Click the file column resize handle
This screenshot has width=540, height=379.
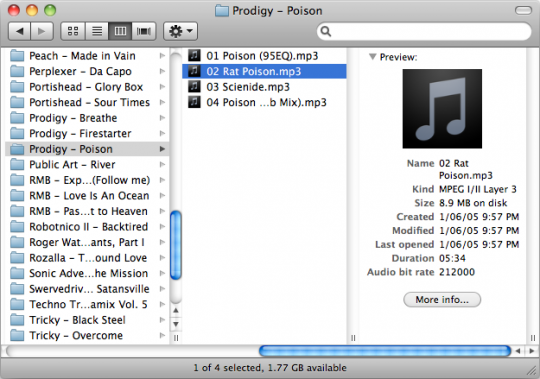(353, 338)
